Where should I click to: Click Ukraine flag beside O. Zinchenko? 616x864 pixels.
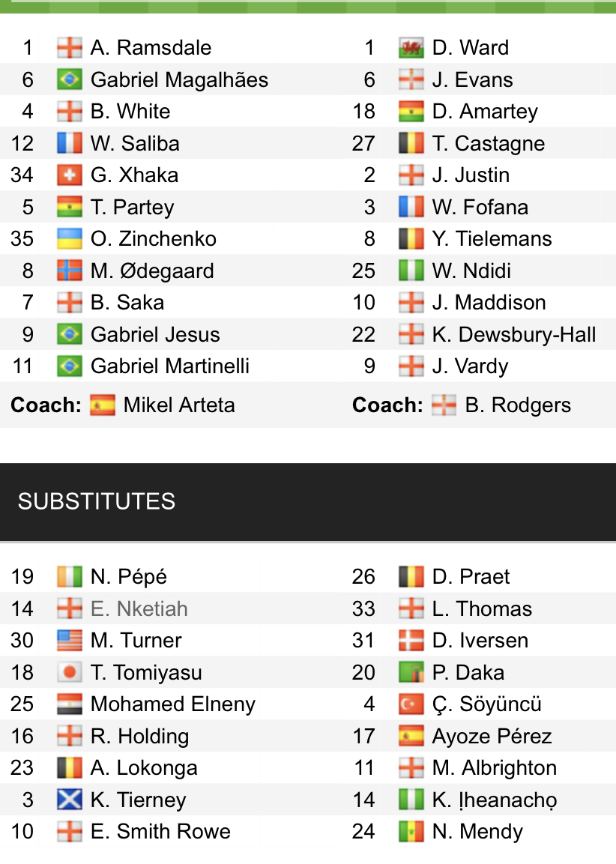click(69, 239)
